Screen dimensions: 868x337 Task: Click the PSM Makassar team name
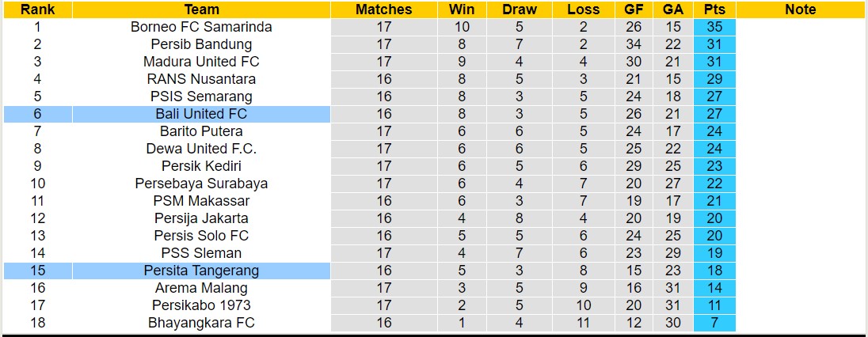(201, 201)
